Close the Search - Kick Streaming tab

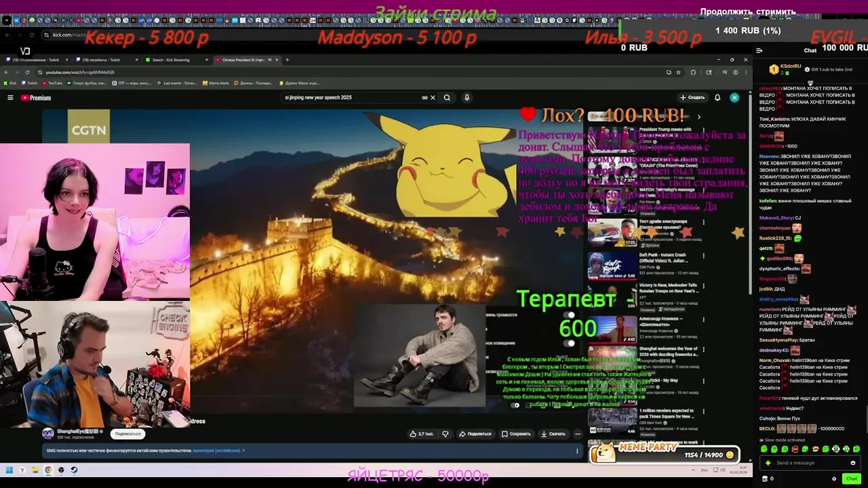click(205, 60)
